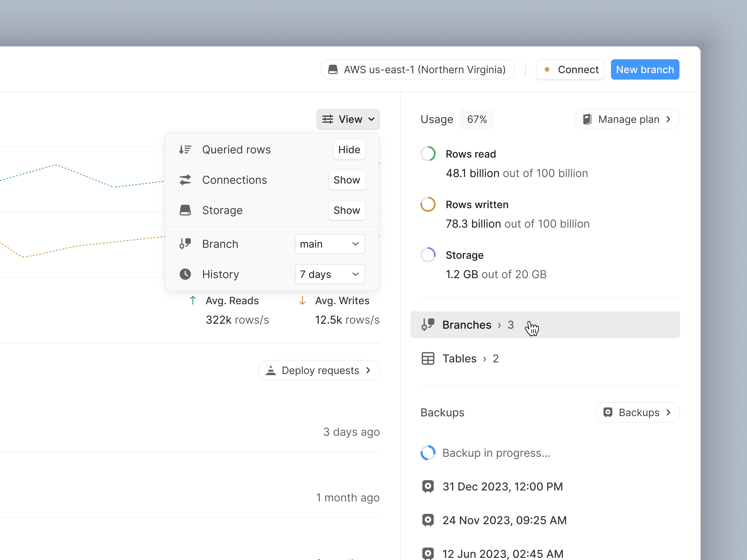Click the Branches row branch icon
Screen dimensions: 747x560
coord(428,325)
